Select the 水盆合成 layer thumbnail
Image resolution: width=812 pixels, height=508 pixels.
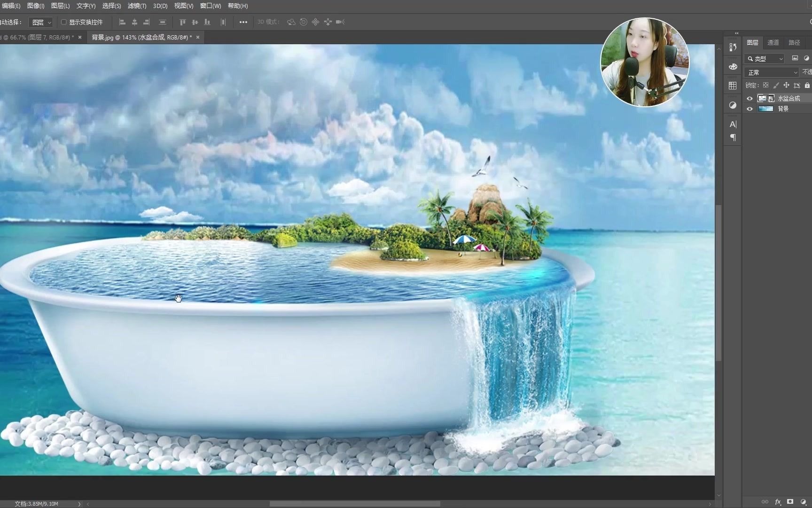pos(766,98)
